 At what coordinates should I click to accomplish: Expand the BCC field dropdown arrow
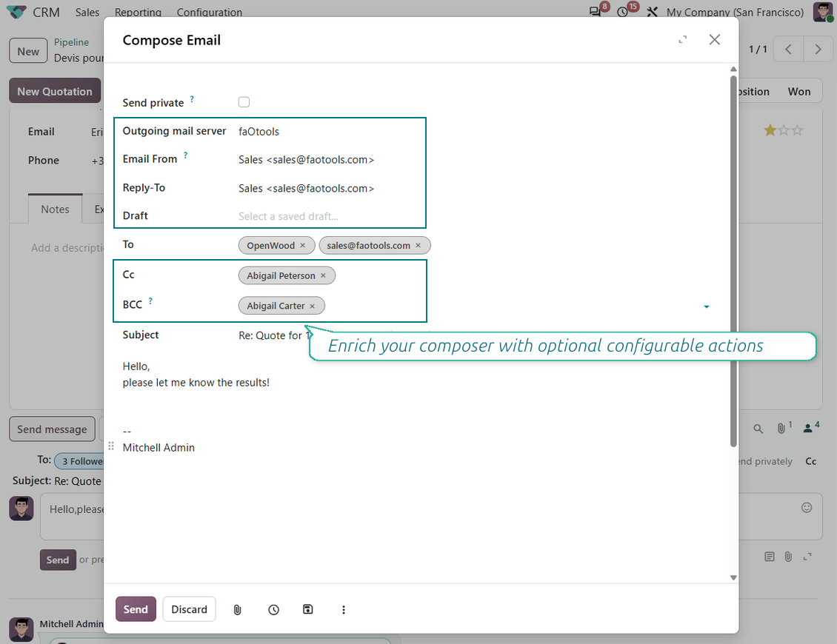point(706,306)
